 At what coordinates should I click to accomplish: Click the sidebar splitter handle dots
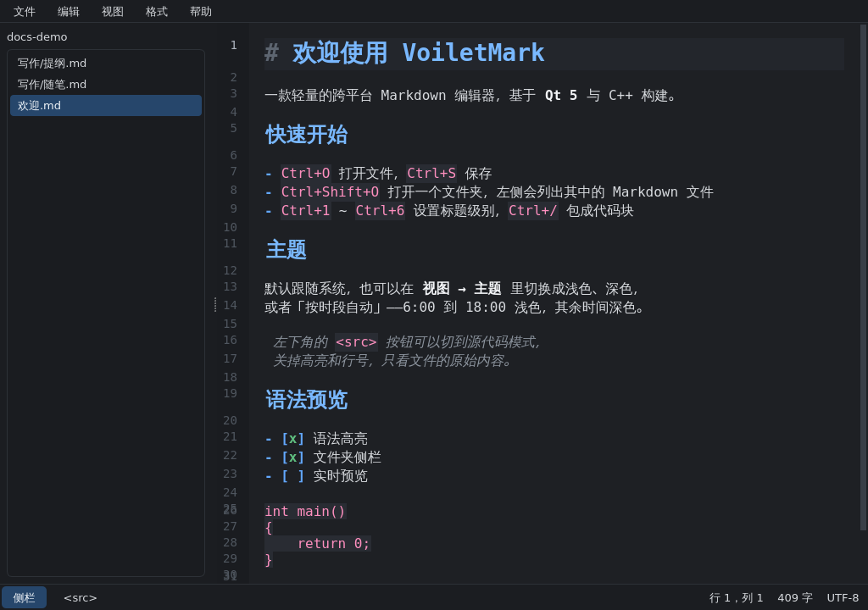pos(215,304)
